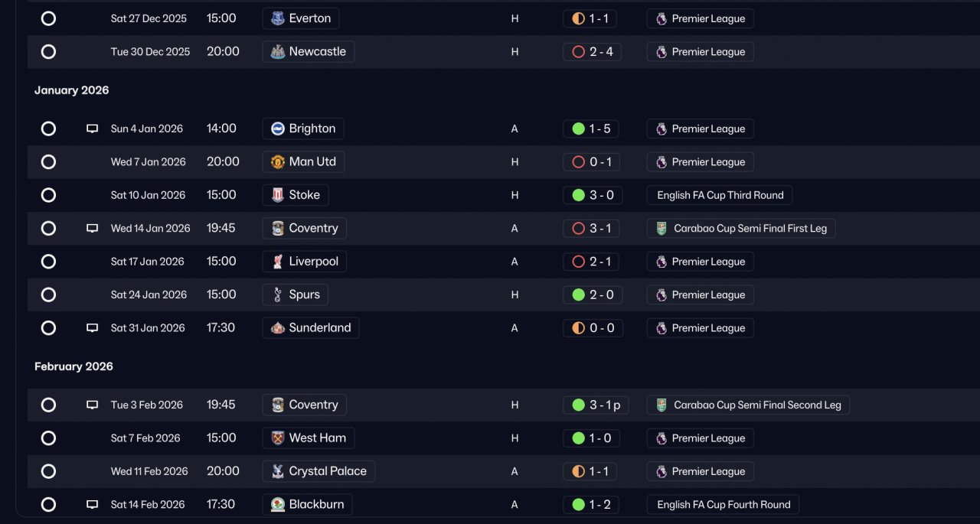The height and width of the screenshot is (524, 980).
Task: Click the Carabao Cup logo for First Leg
Action: pos(661,228)
